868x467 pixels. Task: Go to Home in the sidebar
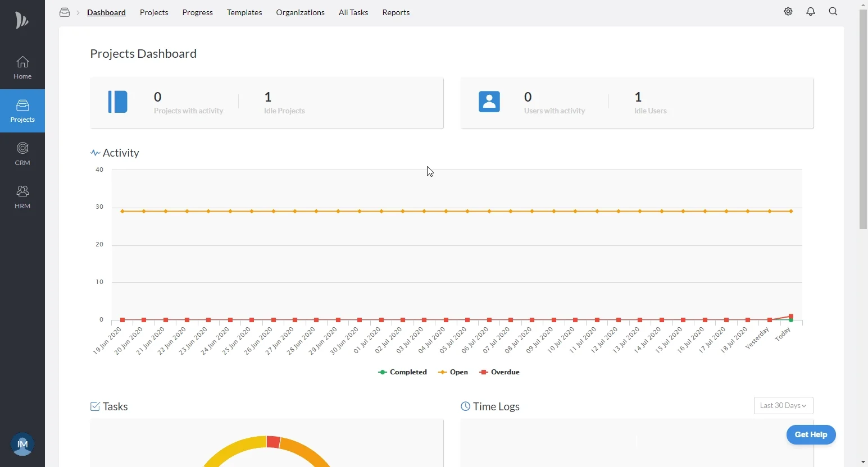click(22, 67)
